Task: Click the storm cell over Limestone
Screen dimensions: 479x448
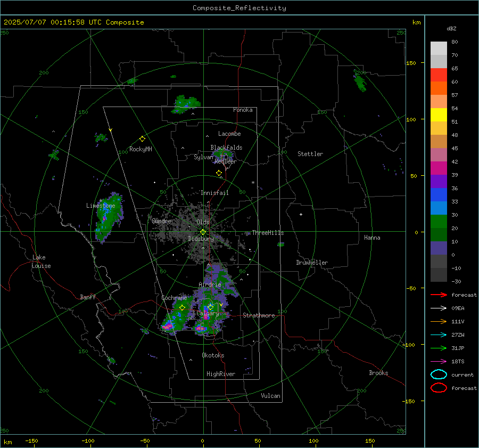Action: 108,216
